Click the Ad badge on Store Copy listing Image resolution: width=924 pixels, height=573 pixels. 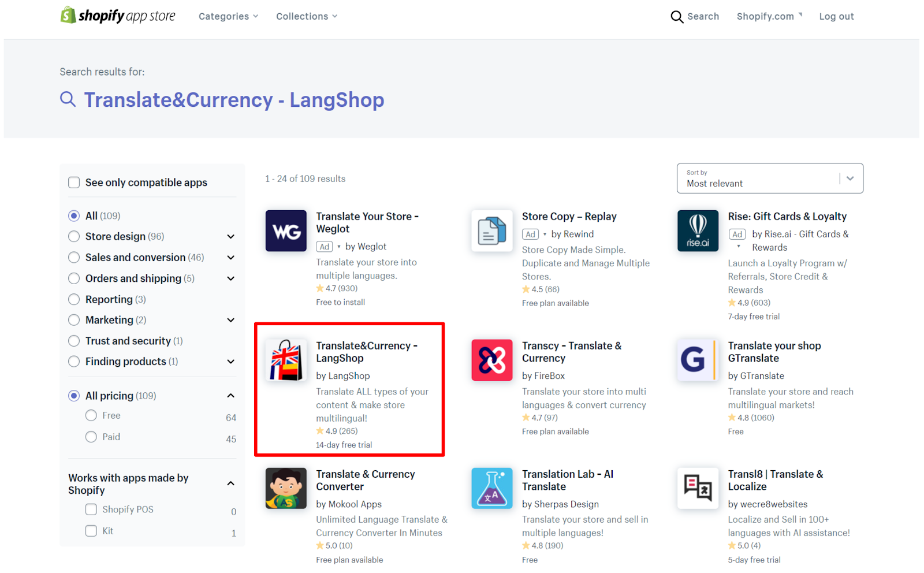(x=530, y=234)
